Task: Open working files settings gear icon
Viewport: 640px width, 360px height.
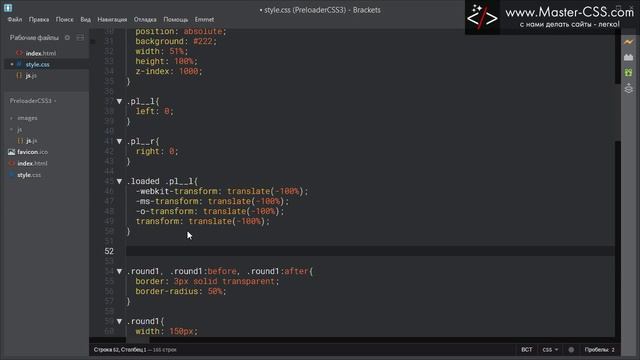Action: pyautogui.click(x=67, y=38)
